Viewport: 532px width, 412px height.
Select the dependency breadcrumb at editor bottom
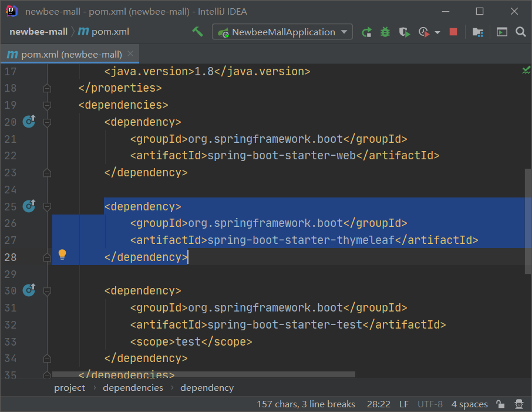point(207,387)
